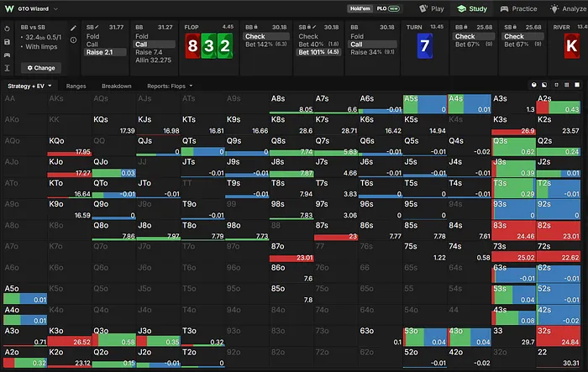Click the save floppy-disk icon
588x372 pixels.
pyautogui.click(x=7, y=42)
